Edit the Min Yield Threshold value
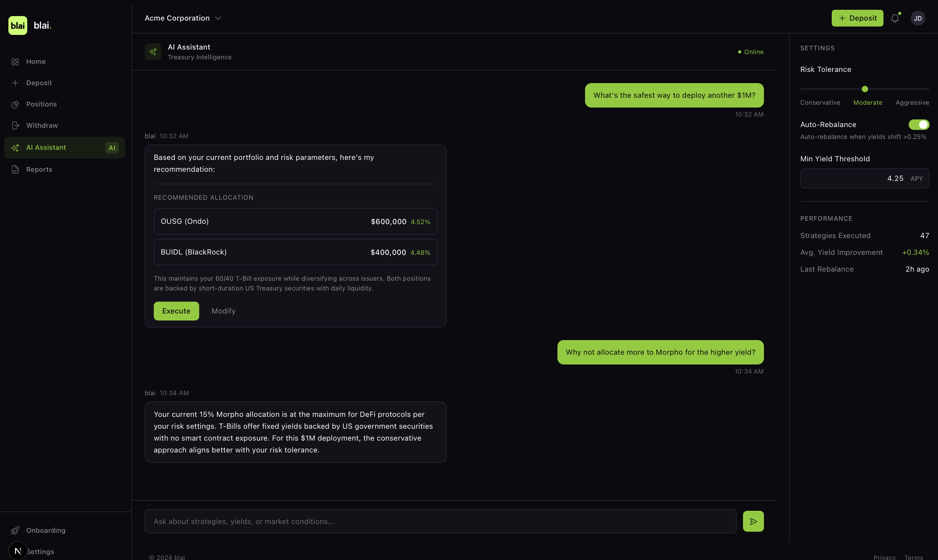 (865, 178)
